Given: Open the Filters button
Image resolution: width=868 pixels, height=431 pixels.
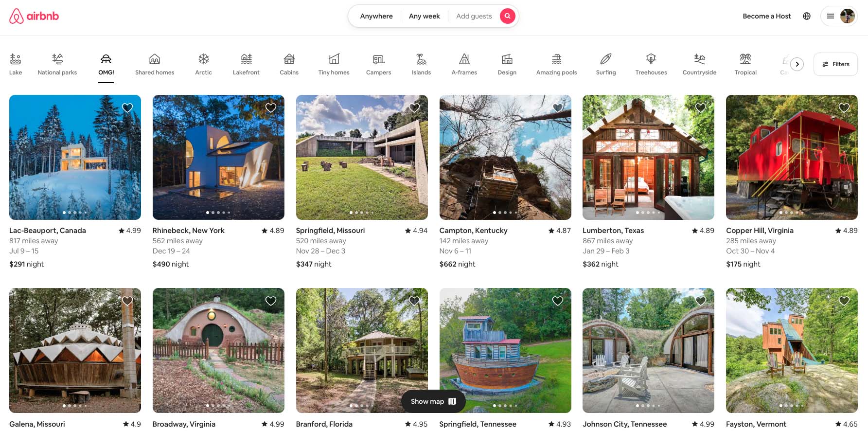Looking at the screenshot, I should tap(835, 64).
